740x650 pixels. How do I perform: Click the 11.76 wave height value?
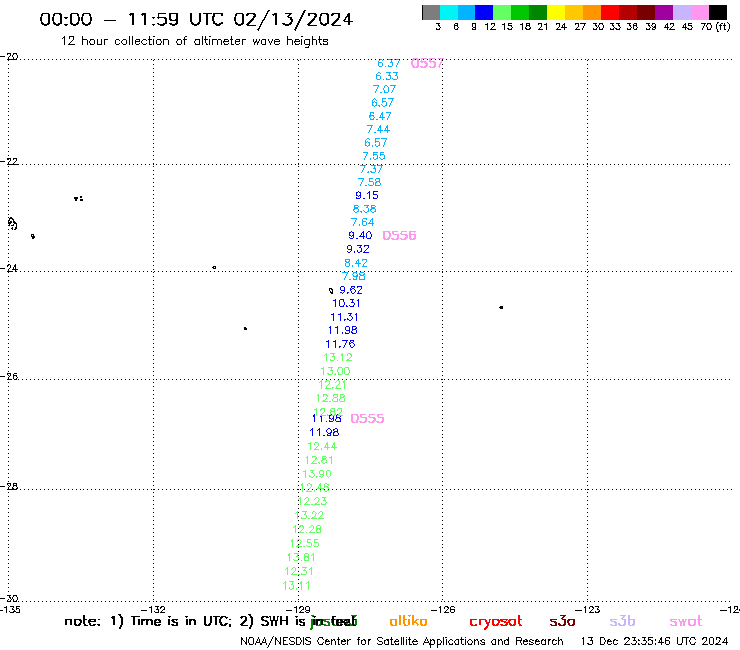click(340, 344)
